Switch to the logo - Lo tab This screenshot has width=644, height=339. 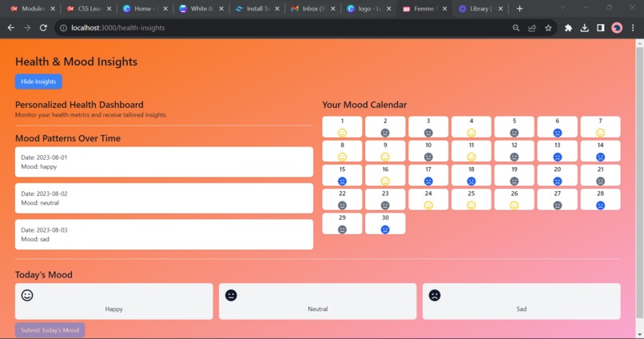click(x=368, y=9)
